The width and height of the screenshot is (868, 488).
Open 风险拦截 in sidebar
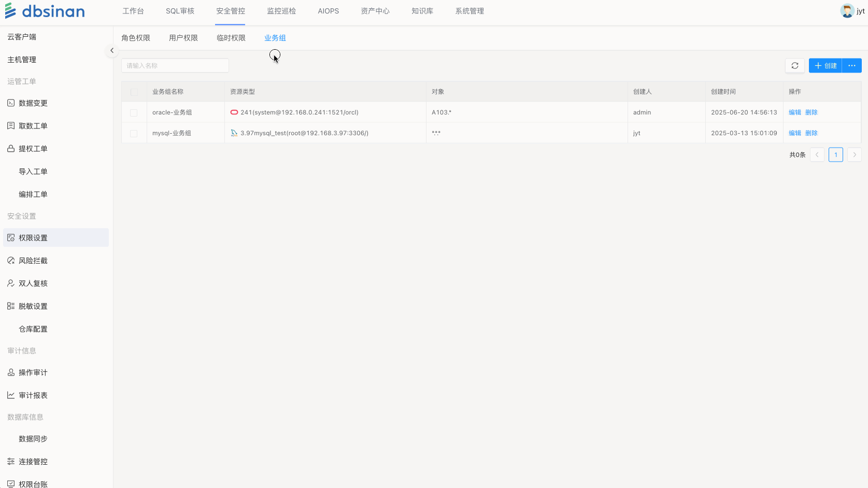tap(33, 261)
